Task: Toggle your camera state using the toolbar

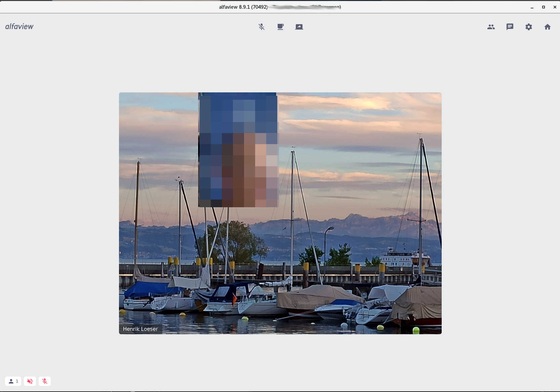Action: tap(280, 27)
